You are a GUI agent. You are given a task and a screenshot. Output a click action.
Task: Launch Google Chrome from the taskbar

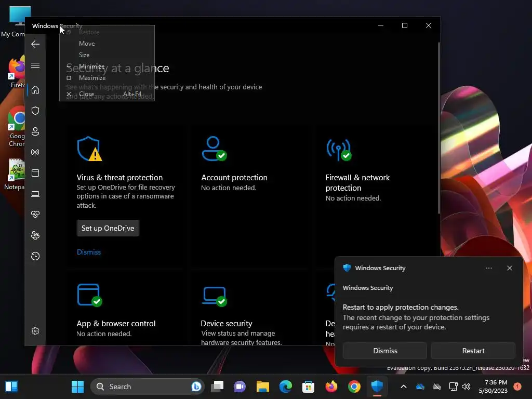pos(354,387)
